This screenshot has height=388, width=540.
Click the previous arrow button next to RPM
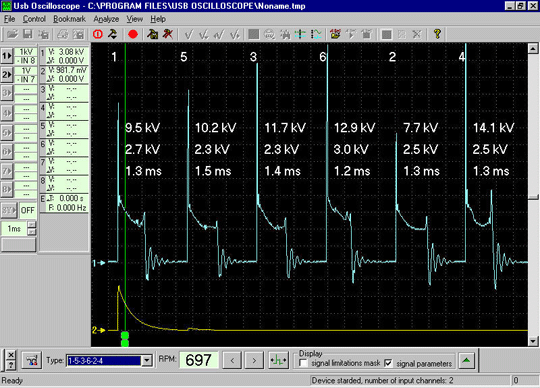pyautogui.click(x=232, y=360)
